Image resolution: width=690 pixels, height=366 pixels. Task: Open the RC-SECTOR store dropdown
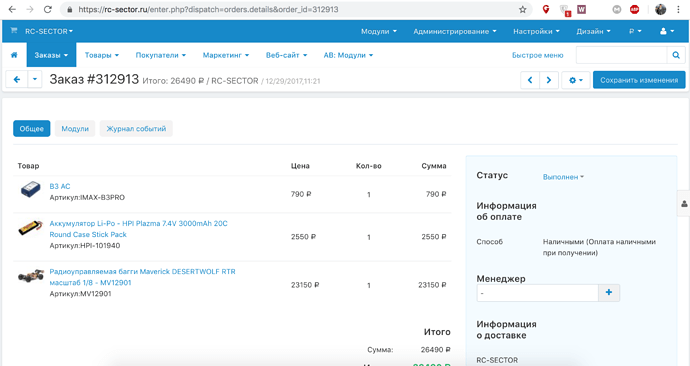pos(49,31)
